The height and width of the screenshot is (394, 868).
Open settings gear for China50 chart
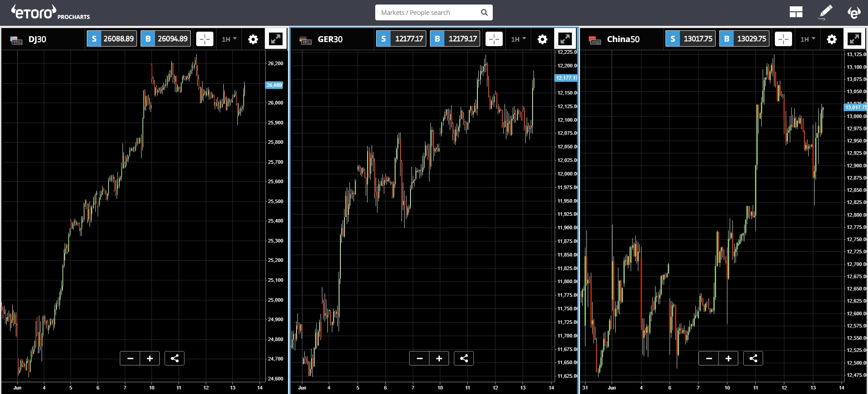point(831,39)
